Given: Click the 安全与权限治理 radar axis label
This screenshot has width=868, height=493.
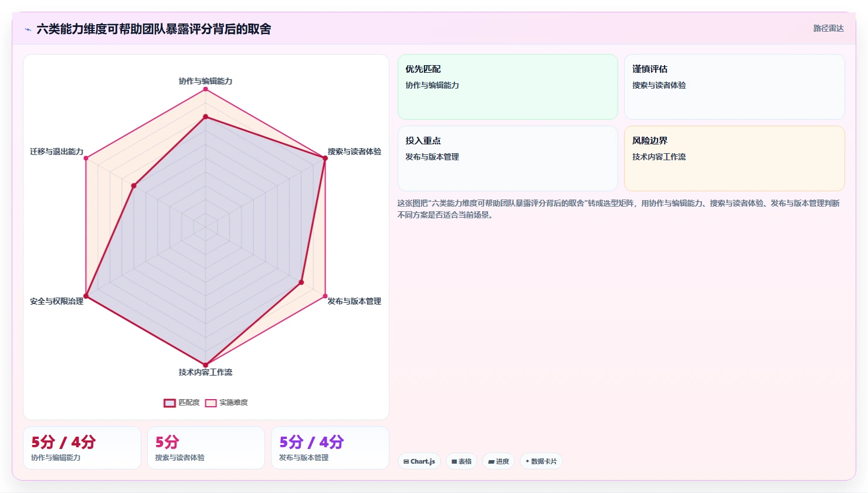Looking at the screenshot, I should point(57,301).
